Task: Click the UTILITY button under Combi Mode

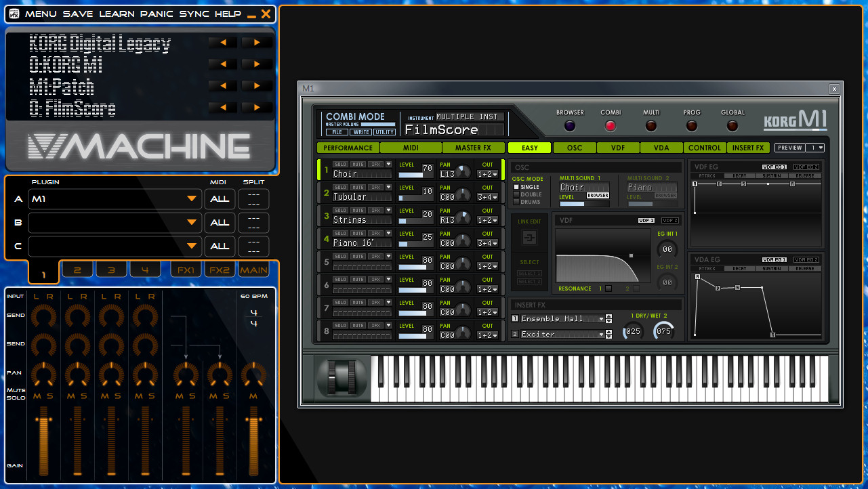Action: [384, 132]
